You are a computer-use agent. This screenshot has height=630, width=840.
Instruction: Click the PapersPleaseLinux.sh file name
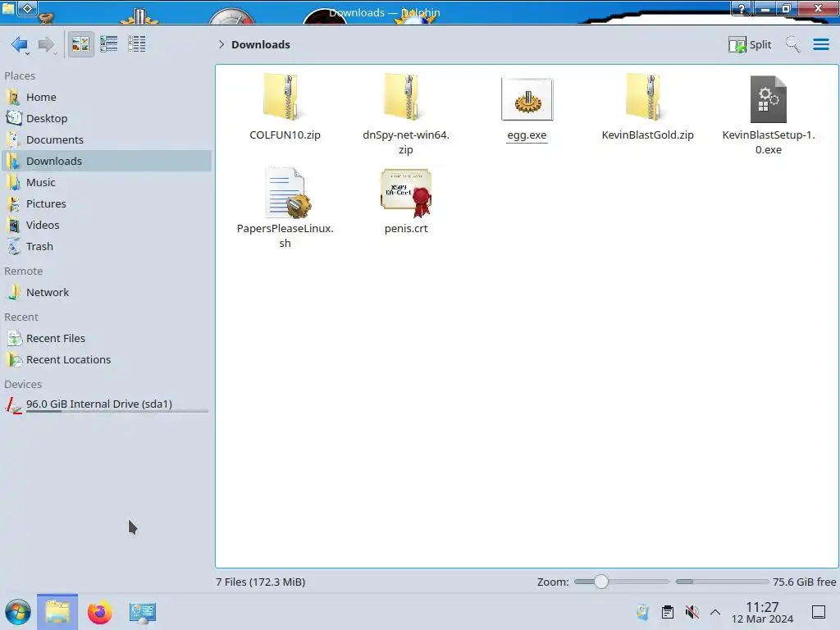point(285,235)
